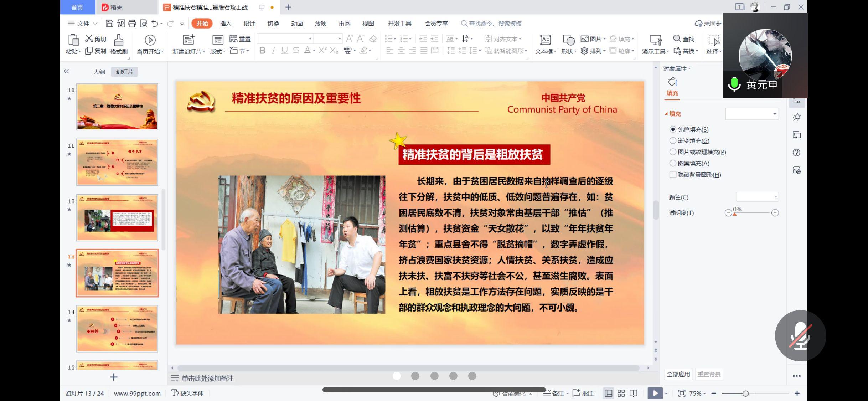Click the Text Box (文本框) tool icon

click(545, 40)
